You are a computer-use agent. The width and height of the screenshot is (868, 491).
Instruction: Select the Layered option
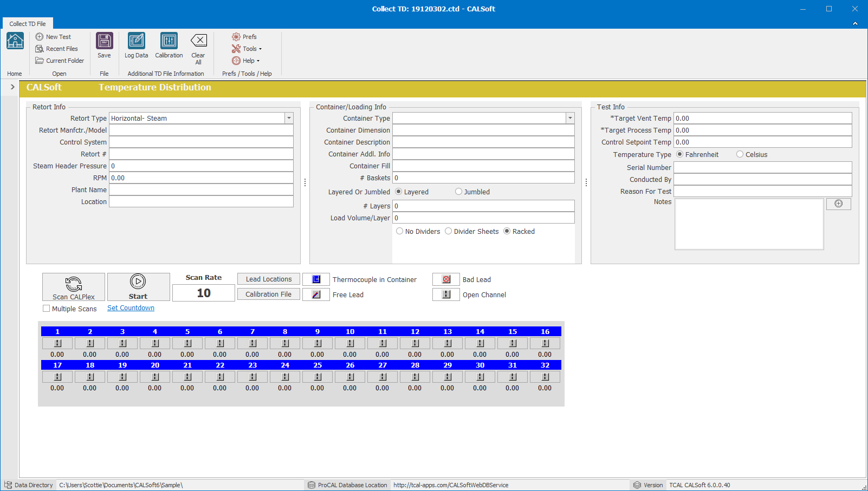(399, 192)
